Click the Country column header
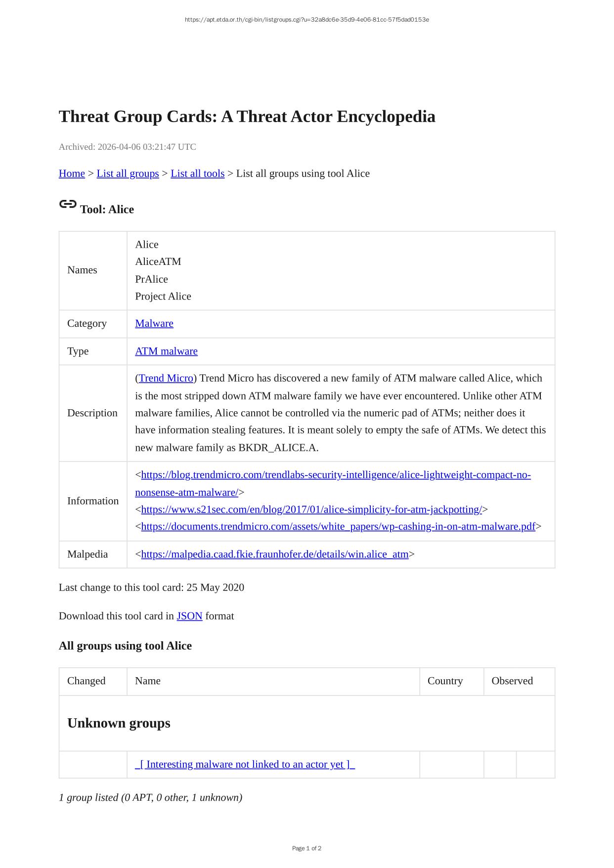The width and height of the screenshot is (614, 868). coord(445,681)
